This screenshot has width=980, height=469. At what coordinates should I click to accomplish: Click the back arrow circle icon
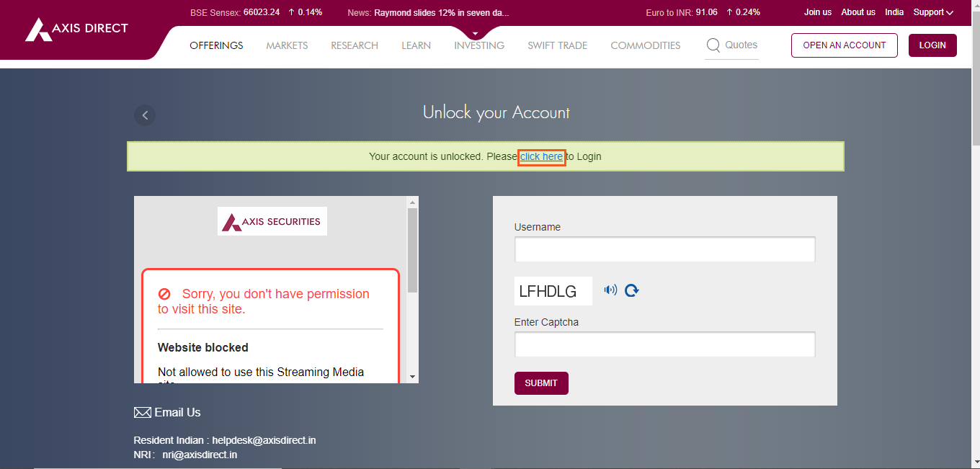click(145, 115)
